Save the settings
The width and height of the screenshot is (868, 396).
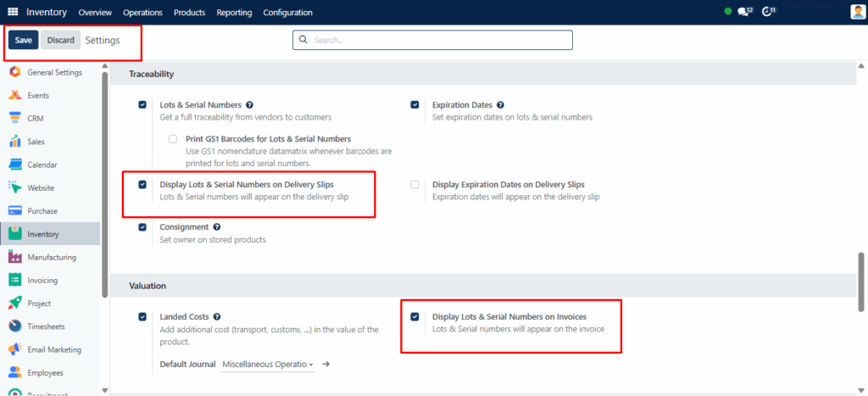23,40
